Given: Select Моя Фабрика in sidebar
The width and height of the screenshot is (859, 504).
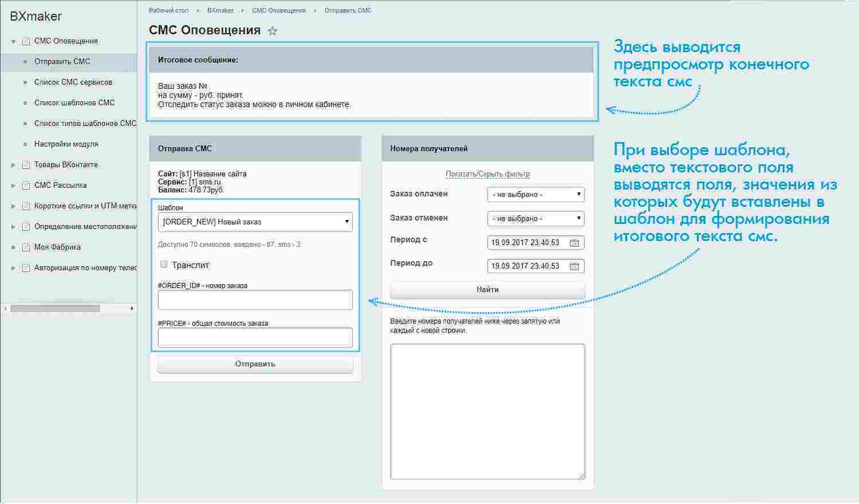Looking at the screenshot, I should coord(57,247).
